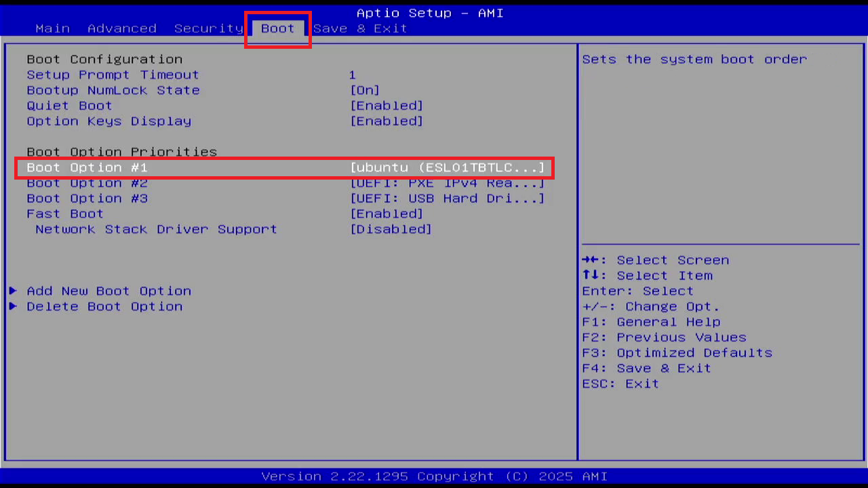Switch to the Main tab
The image size is (868, 488).
point(52,28)
